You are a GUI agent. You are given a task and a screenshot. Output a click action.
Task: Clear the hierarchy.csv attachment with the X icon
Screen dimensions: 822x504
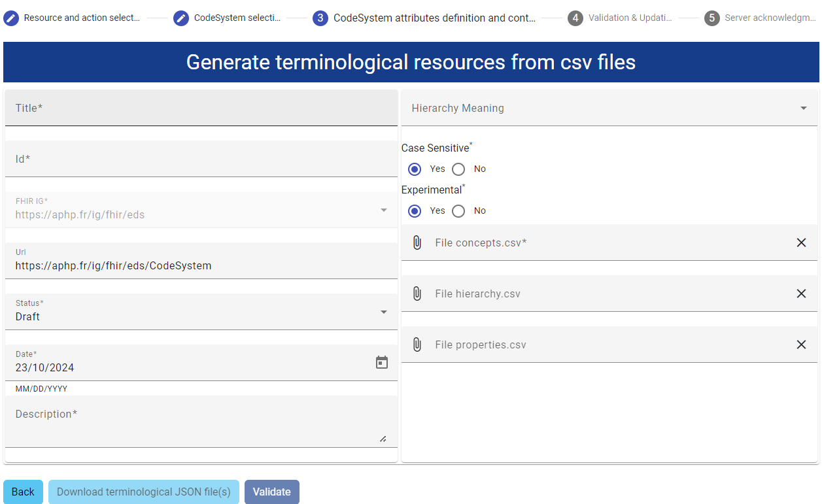point(801,294)
